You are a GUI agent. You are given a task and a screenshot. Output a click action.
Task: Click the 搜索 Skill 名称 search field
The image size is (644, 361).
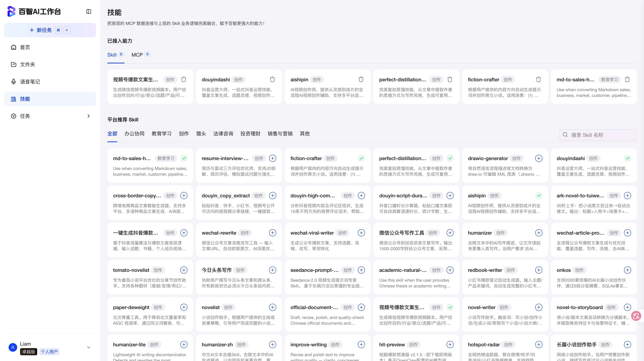click(598, 135)
